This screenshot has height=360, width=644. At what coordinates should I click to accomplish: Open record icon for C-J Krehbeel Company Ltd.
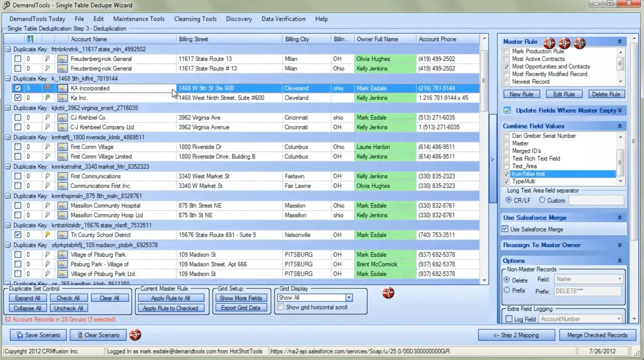point(62,127)
